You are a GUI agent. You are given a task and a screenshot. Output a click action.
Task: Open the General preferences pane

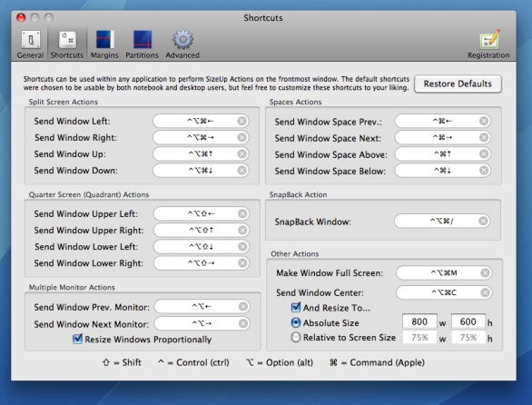[31, 44]
